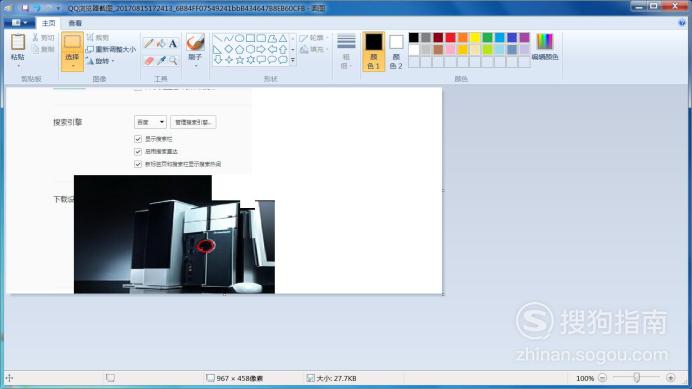
Task: Expand the shapes gallery with its More arrow
Action: (293, 60)
